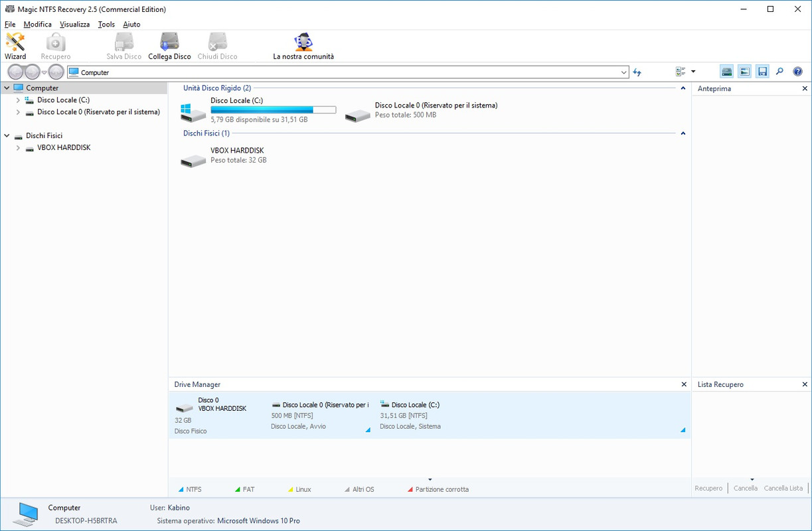The image size is (812, 531).
Task: Open the Aiuto menu
Action: click(131, 25)
